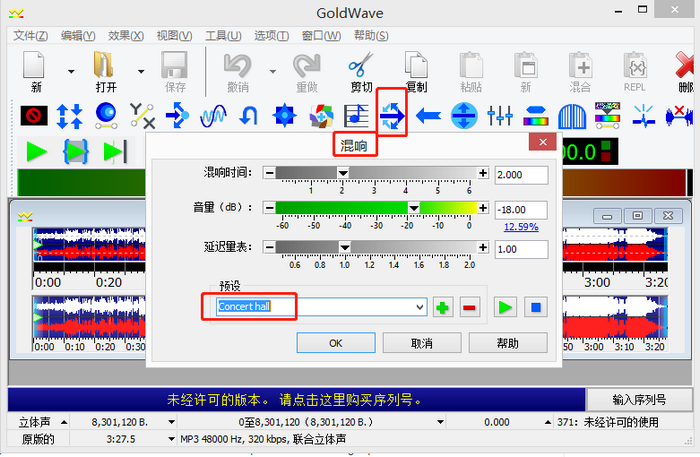Screen dimensions: 700x457
Task: Click the blue U-turn reverse effect icon
Action: click(x=249, y=116)
